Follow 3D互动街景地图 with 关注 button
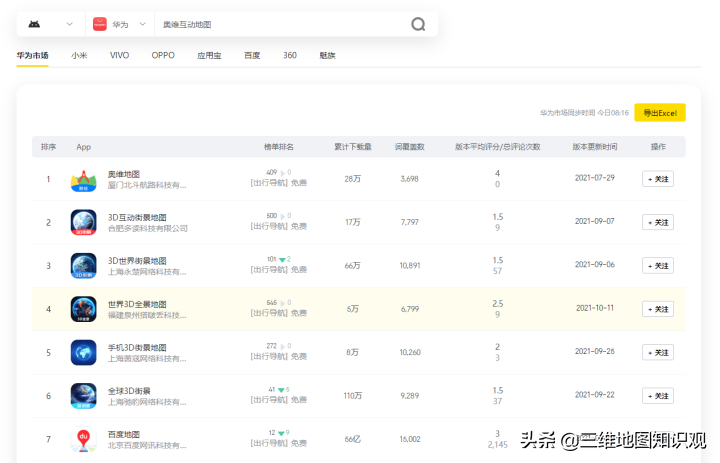 pos(658,222)
